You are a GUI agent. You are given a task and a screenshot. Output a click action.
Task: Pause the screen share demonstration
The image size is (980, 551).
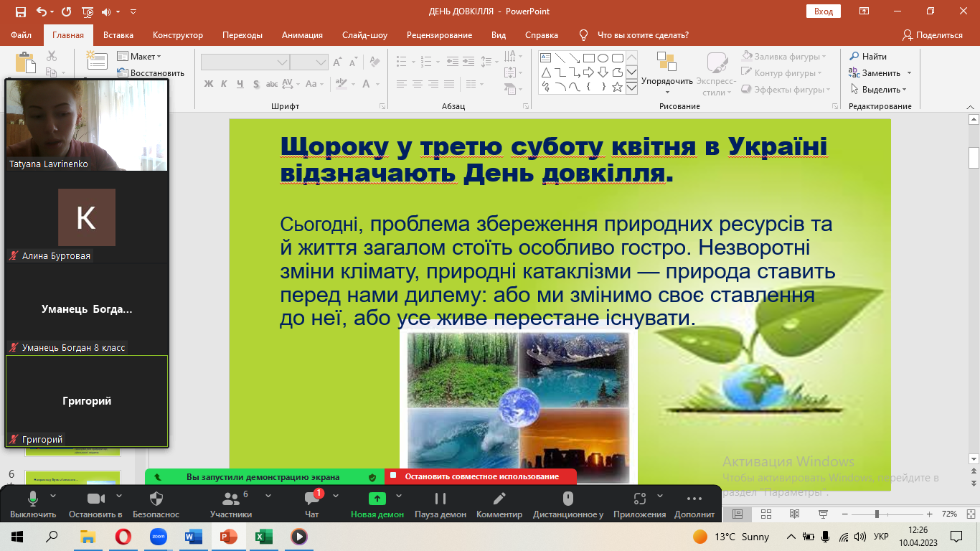(440, 499)
